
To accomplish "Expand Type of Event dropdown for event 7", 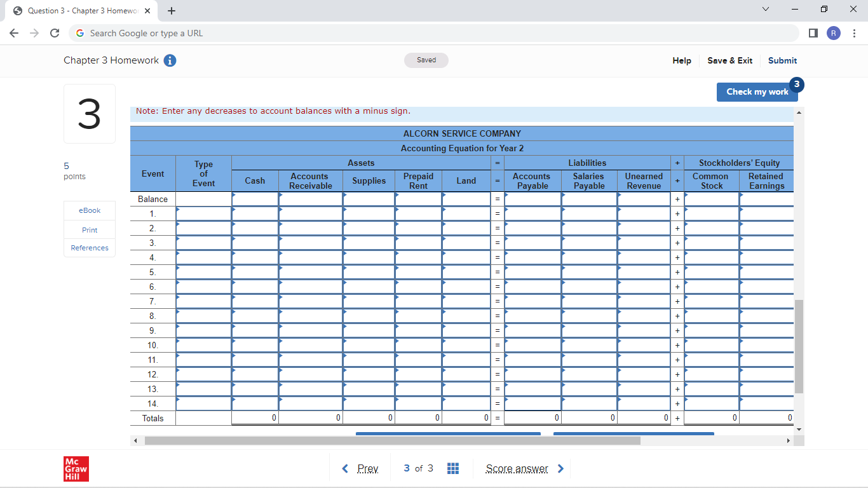I will (x=203, y=301).
